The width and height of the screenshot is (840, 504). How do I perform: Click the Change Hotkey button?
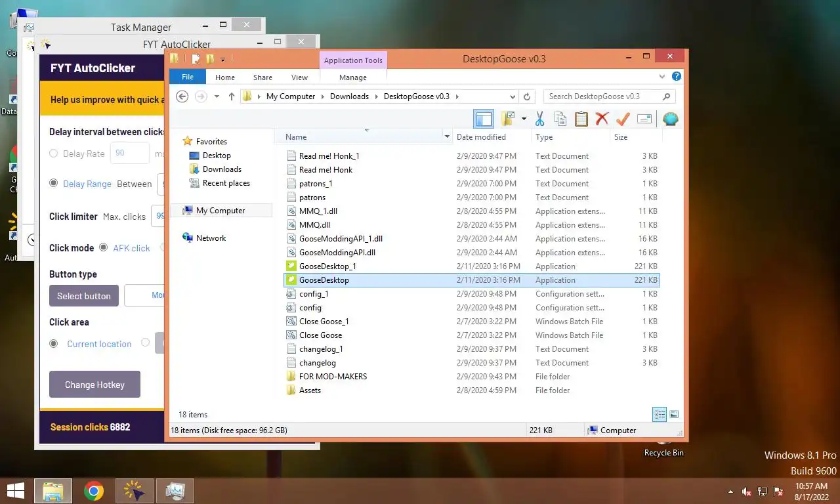coord(94,385)
